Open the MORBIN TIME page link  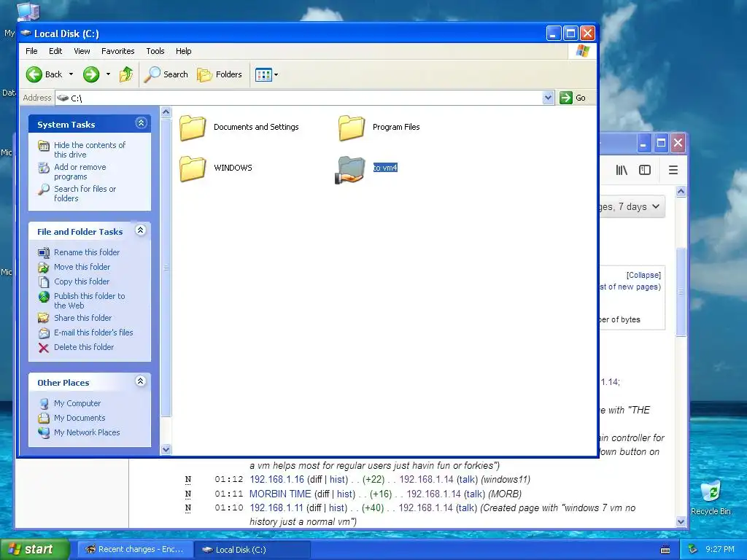[280, 494]
